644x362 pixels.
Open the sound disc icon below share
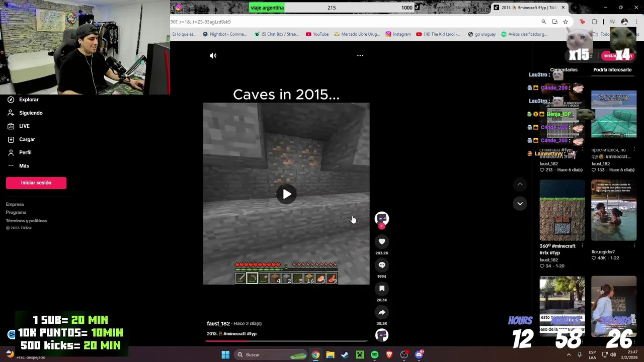(x=382, y=335)
